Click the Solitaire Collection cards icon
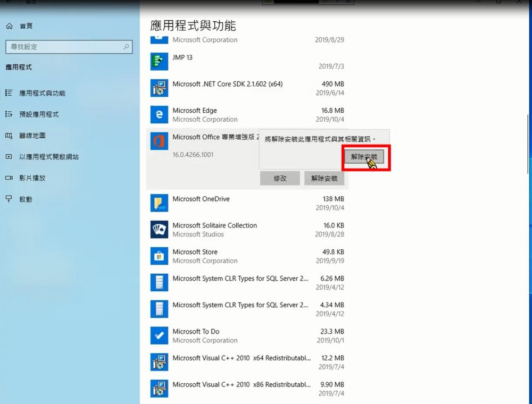The height and width of the screenshot is (404, 532). tap(159, 230)
